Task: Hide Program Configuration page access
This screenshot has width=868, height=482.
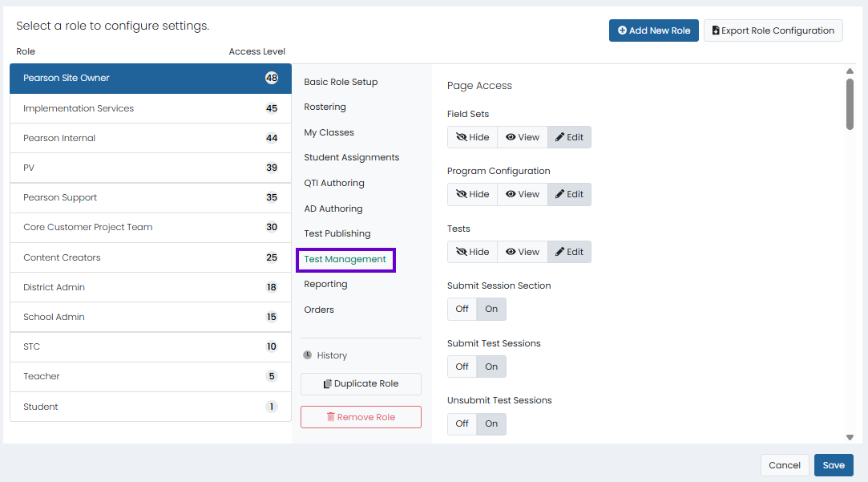Action: coord(472,194)
